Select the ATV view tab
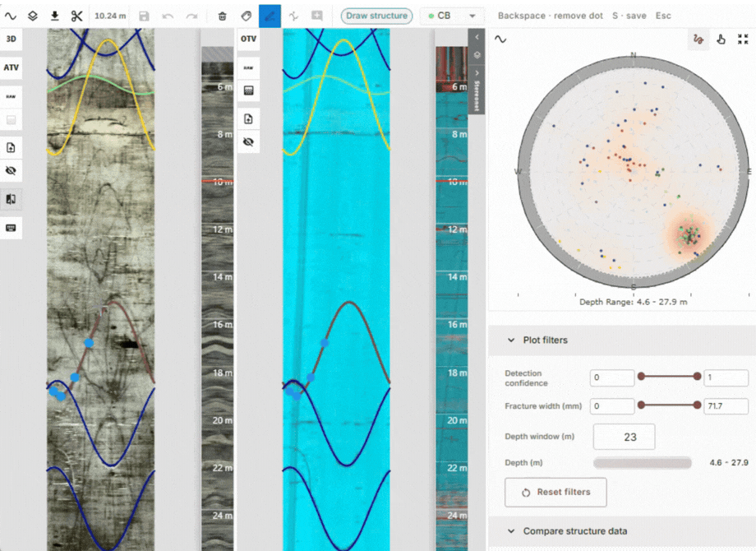756x551 pixels. coord(11,67)
